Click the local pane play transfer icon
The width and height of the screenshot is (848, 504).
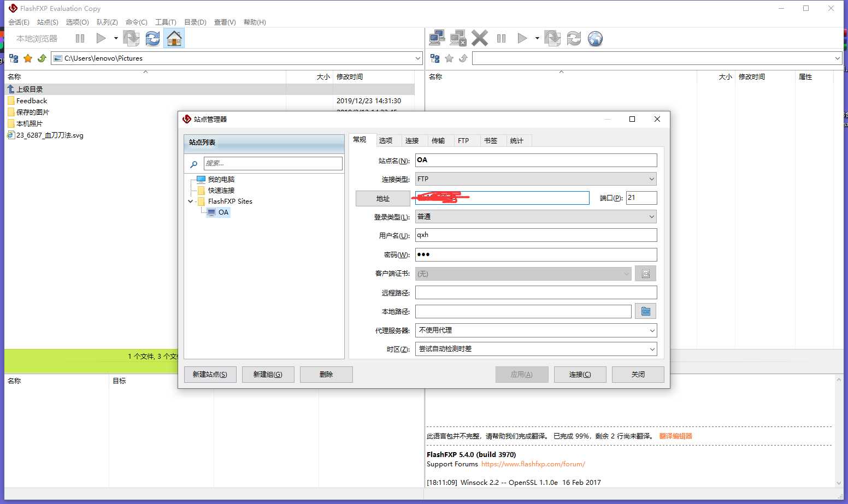point(101,38)
